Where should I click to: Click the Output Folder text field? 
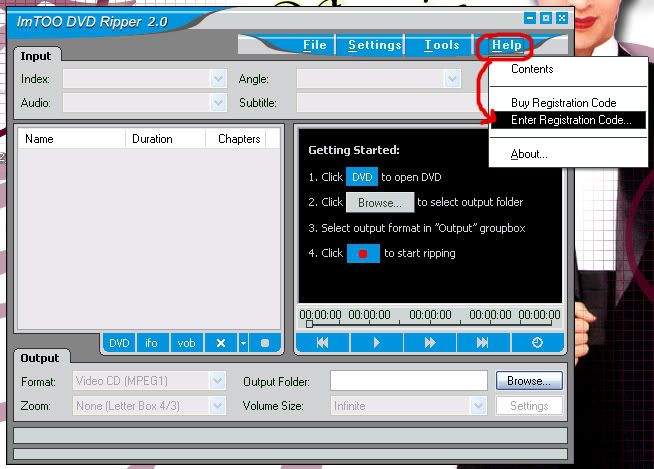pos(409,381)
